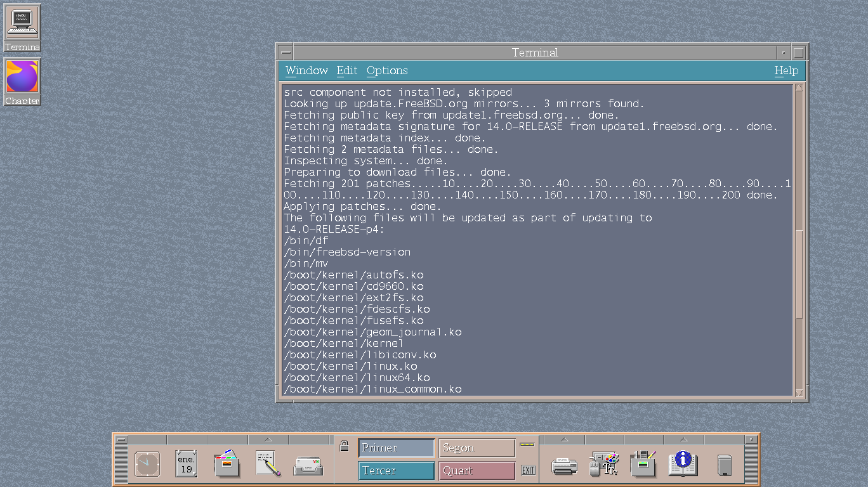Click the '14.0-RELEASE-p4:' line
The height and width of the screenshot is (487, 868).
click(334, 230)
